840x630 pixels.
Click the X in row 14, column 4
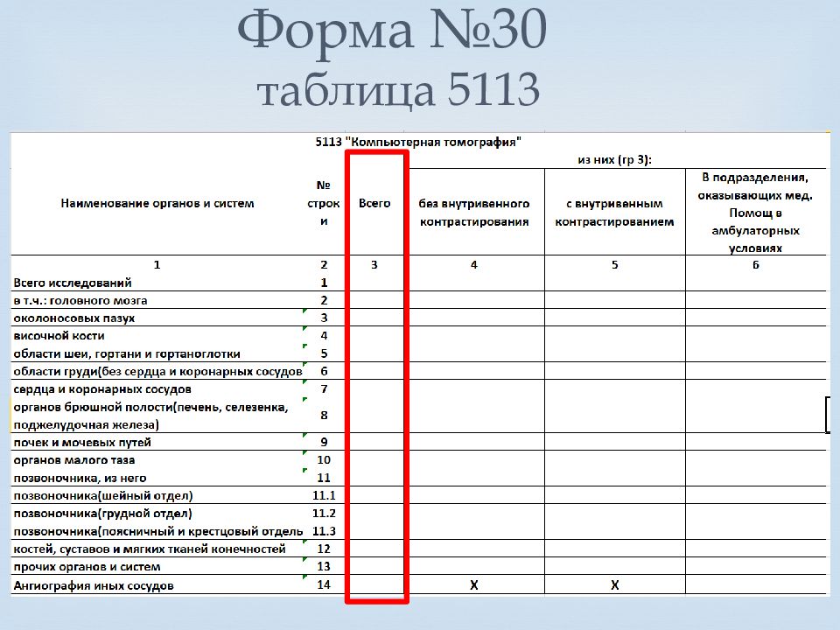tap(474, 585)
